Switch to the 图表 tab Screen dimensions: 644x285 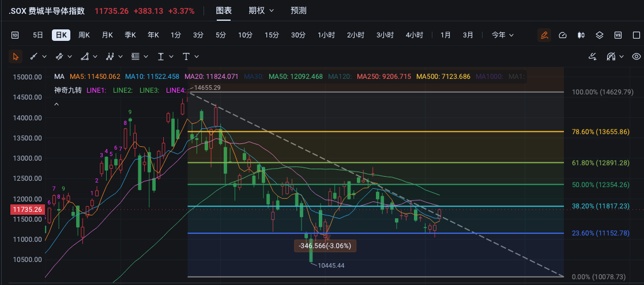[x=224, y=11]
